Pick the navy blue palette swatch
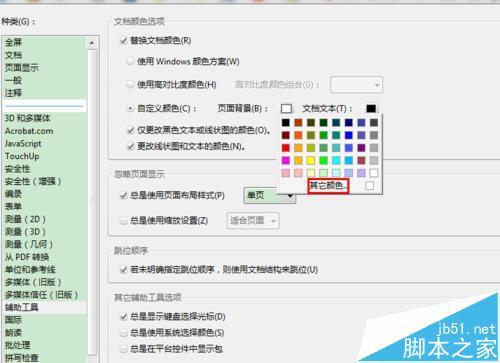 pos(349,123)
